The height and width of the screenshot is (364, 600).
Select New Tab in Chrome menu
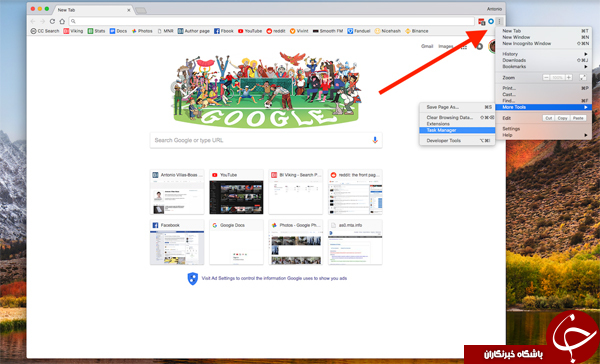click(x=543, y=31)
